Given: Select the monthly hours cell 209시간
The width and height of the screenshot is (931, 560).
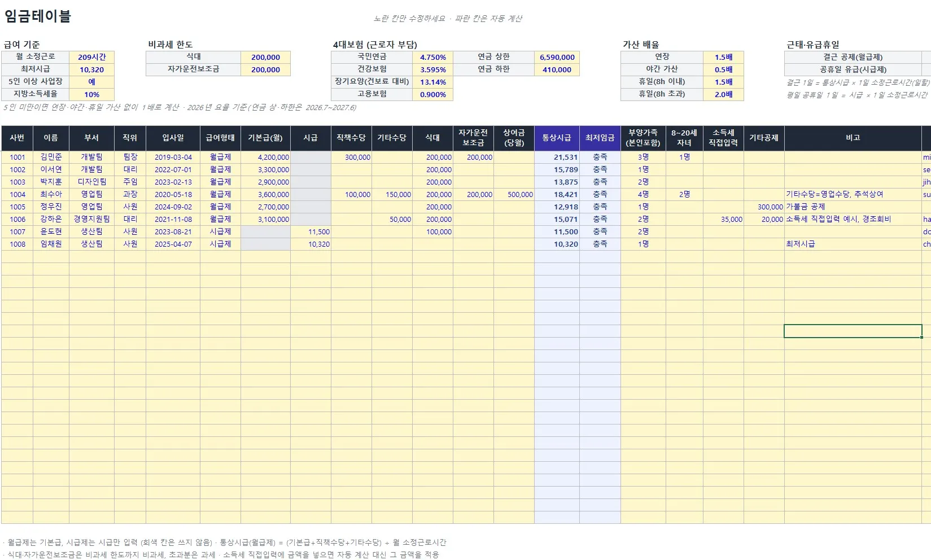Looking at the screenshot, I should 91,57.
